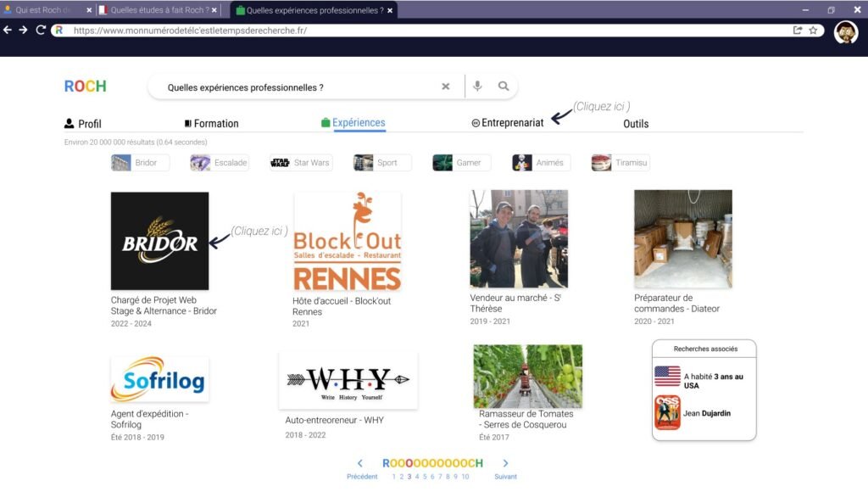Submit search with the magnifying glass icon

click(x=504, y=86)
